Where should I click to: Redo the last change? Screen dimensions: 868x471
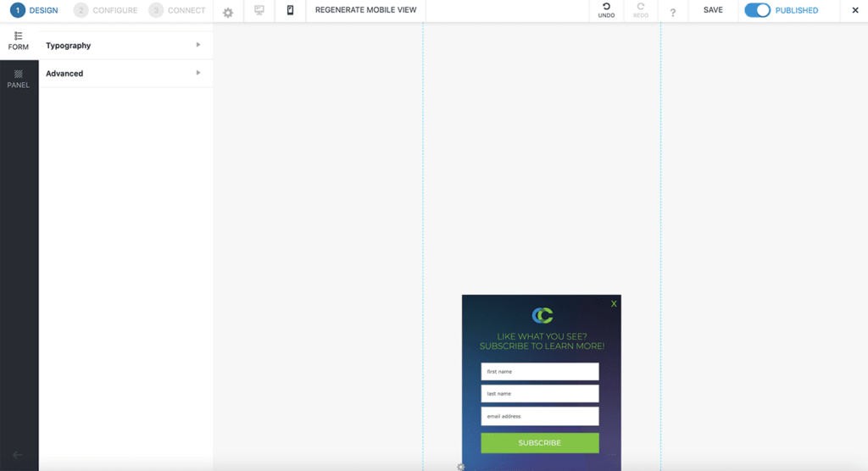tap(641, 10)
